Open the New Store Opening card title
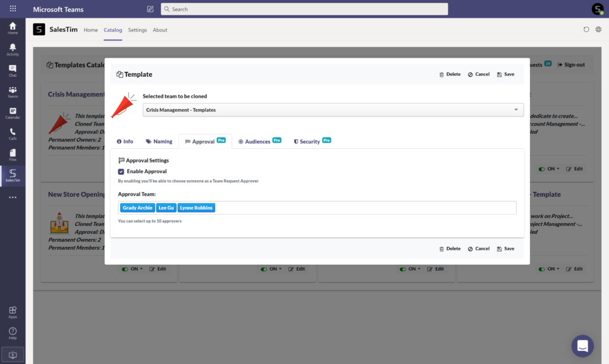The height and width of the screenshot is (364, 609). point(76,194)
